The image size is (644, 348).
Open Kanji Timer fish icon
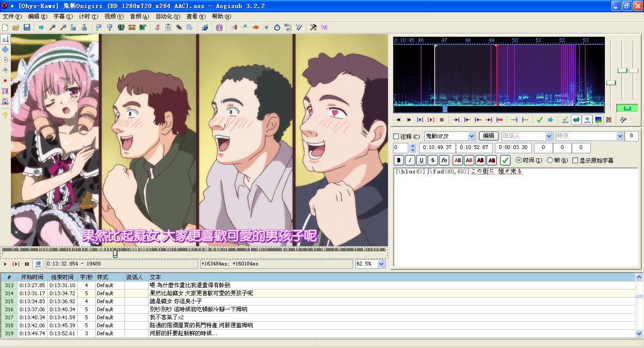pos(256,27)
